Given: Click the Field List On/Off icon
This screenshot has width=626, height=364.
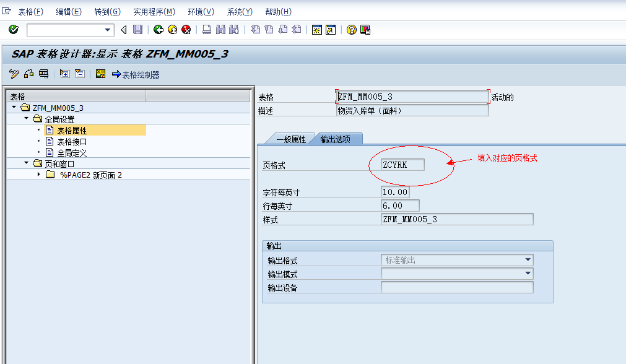Looking at the screenshot, I should coord(100,74).
